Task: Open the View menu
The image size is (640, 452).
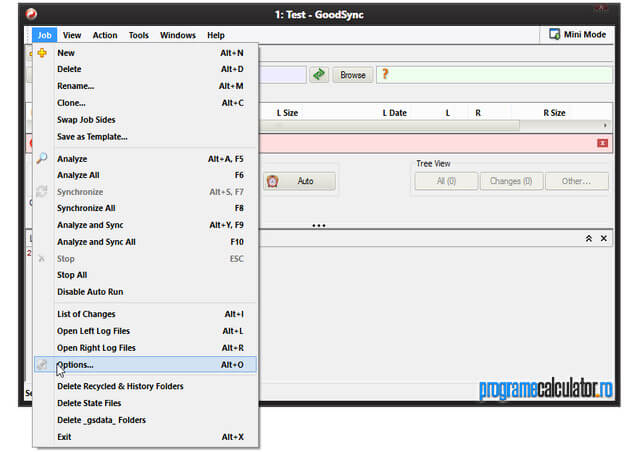Action: coord(72,35)
